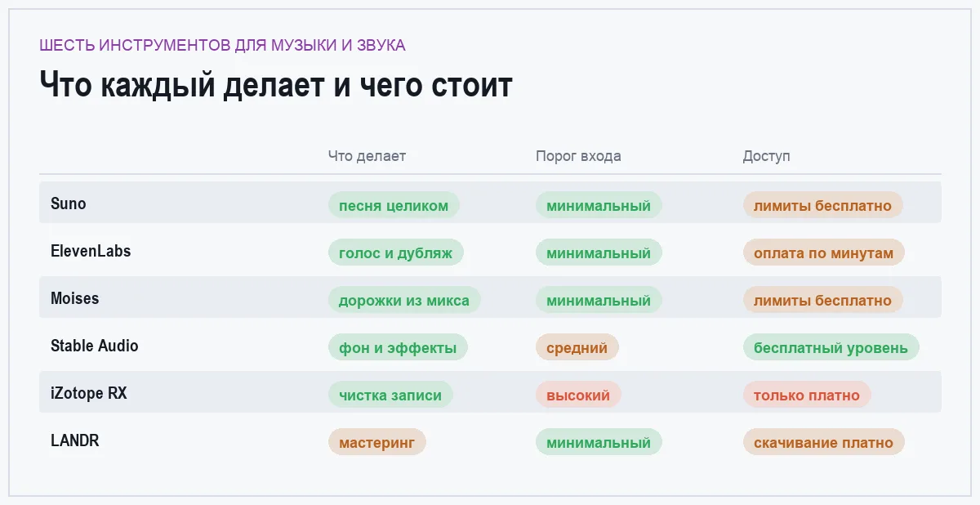The width and height of the screenshot is (980, 505).
Task: Click the title "Что каждый делает и чего стоит"
Action: 275,85
